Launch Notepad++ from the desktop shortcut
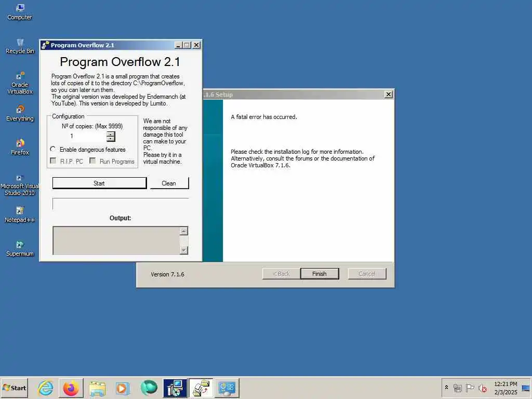The height and width of the screenshot is (399, 532). [20, 215]
